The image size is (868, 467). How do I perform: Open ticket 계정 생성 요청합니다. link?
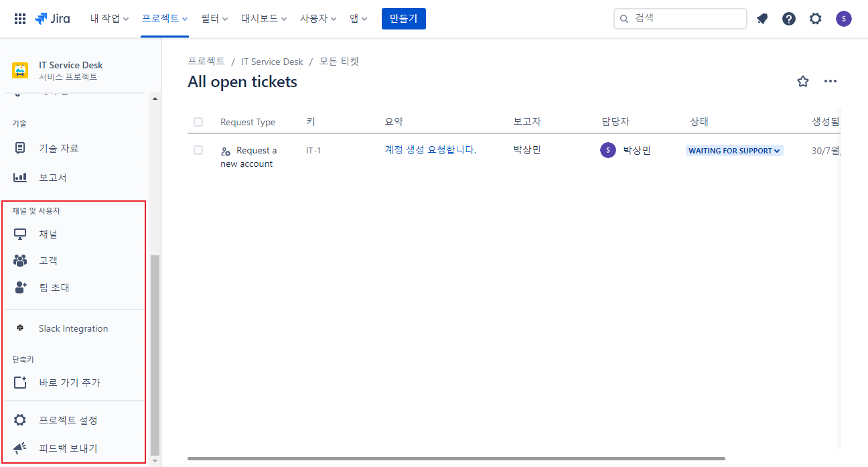click(431, 150)
